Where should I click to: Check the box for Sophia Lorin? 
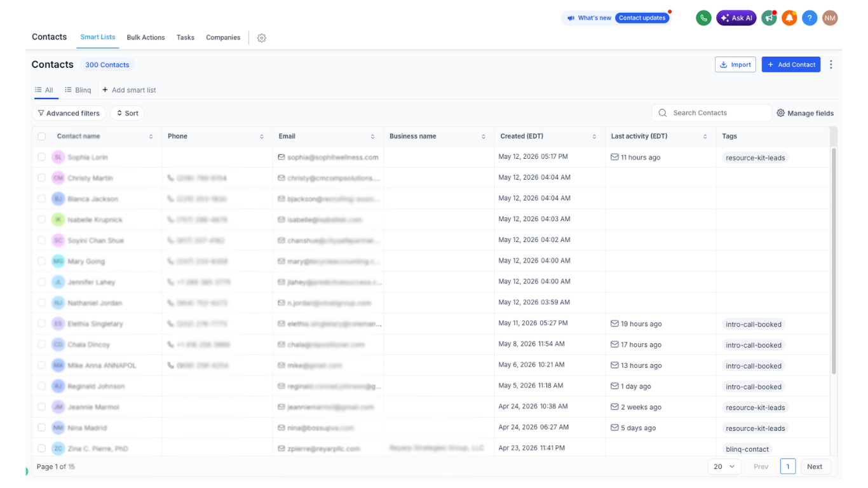click(x=42, y=157)
